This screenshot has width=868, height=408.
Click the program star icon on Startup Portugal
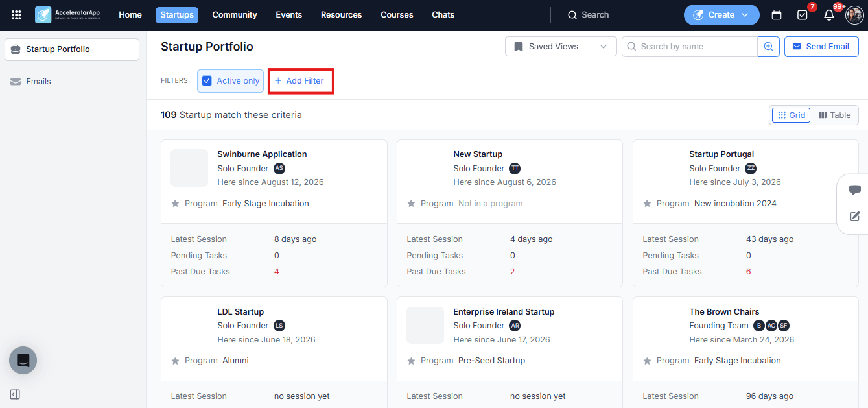click(647, 204)
